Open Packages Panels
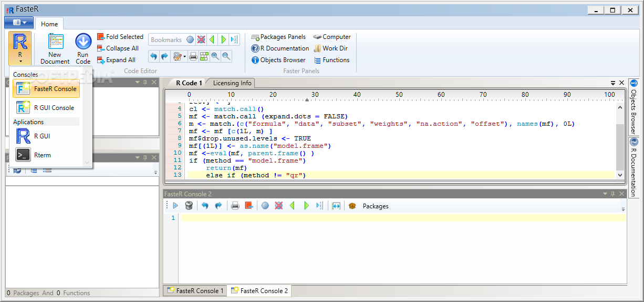This screenshot has width=644, height=302. point(278,37)
